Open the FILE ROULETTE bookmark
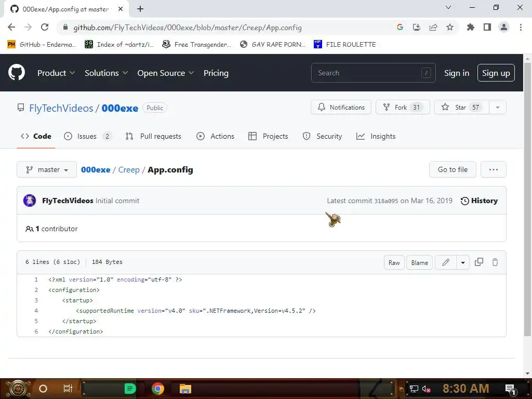Screen dimensions: 532x399 click(344, 44)
